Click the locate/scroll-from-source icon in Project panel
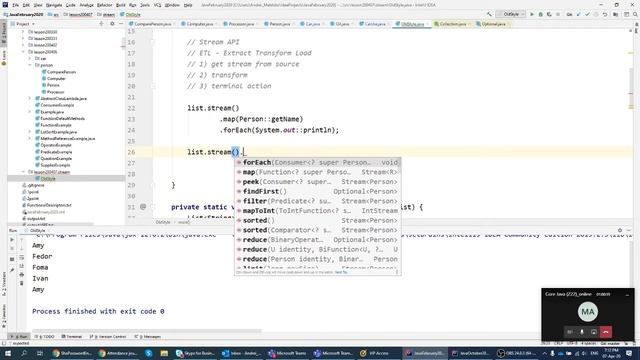This screenshot has width=640, height=360. (102, 24)
